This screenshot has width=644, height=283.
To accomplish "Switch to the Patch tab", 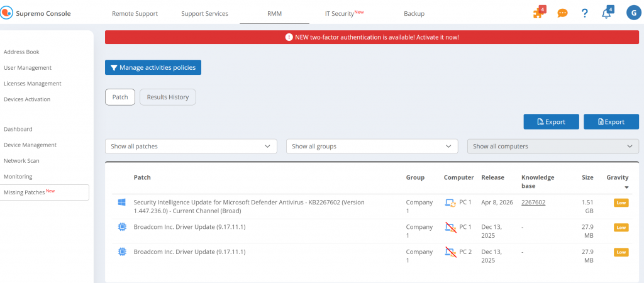I will (x=120, y=97).
